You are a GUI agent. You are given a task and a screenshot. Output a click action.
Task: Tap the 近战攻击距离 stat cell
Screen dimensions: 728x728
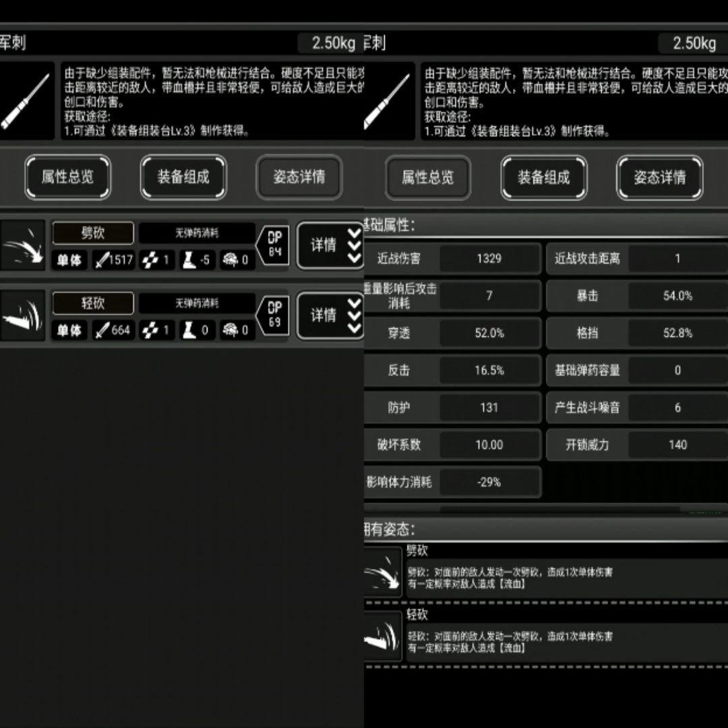click(x=637, y=259)
